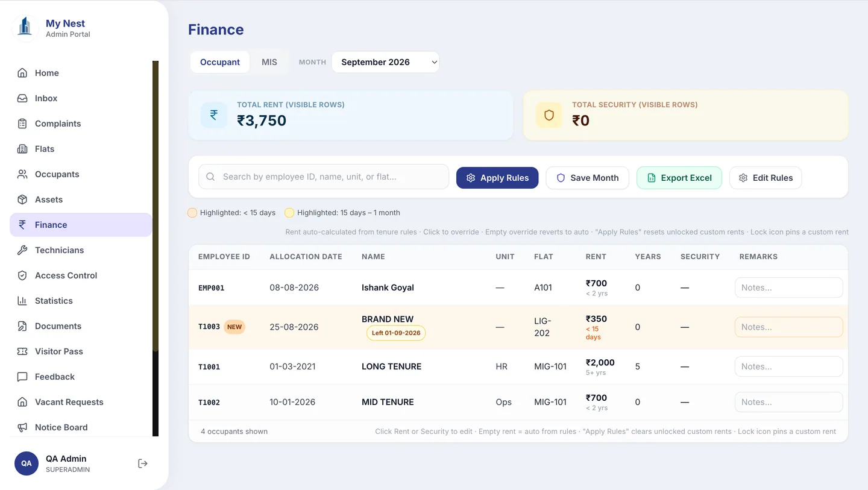Image resolution: width=868 pixels, height=490 pixels.
Task: Open the Inbox tray icon
Action: click(22, 98)
